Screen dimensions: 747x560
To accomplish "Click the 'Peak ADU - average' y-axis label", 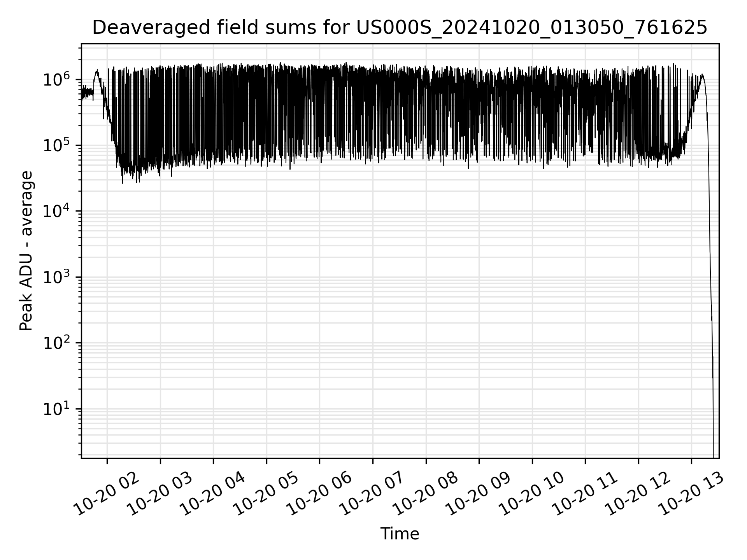I will (x=26, y=251).
